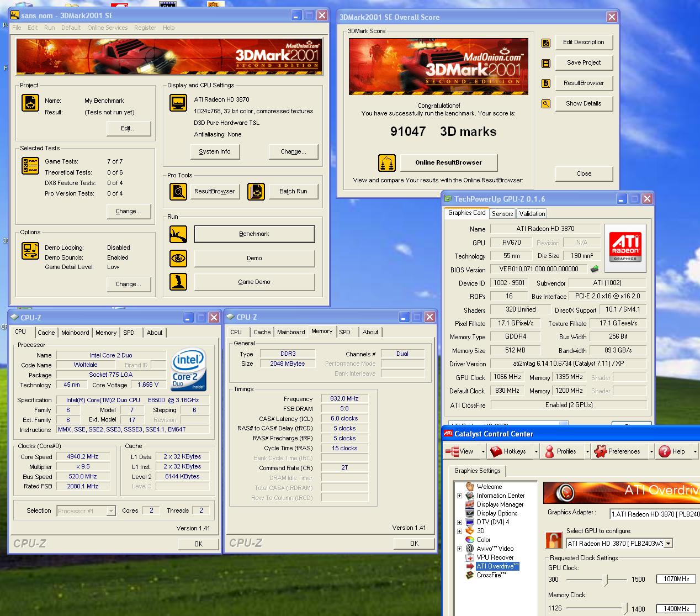
Task: Open the Online Services menu in 3DMark2001
Action: tap(107, 28)
